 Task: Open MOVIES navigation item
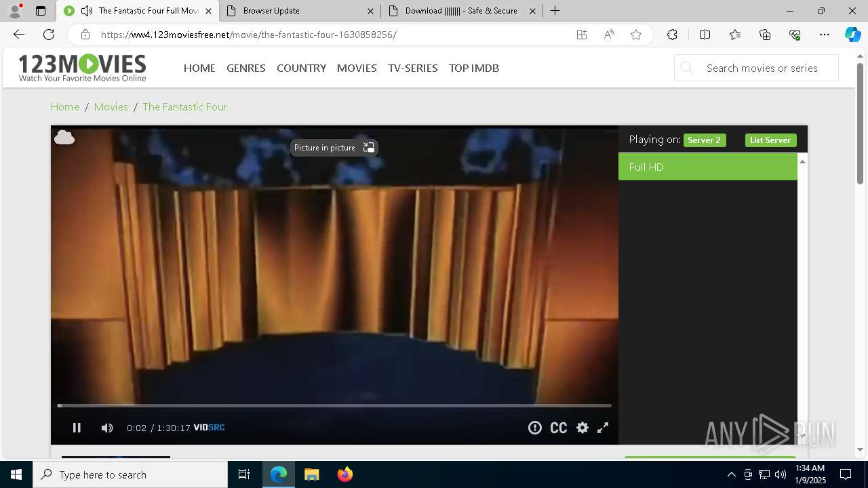point(357,68)
